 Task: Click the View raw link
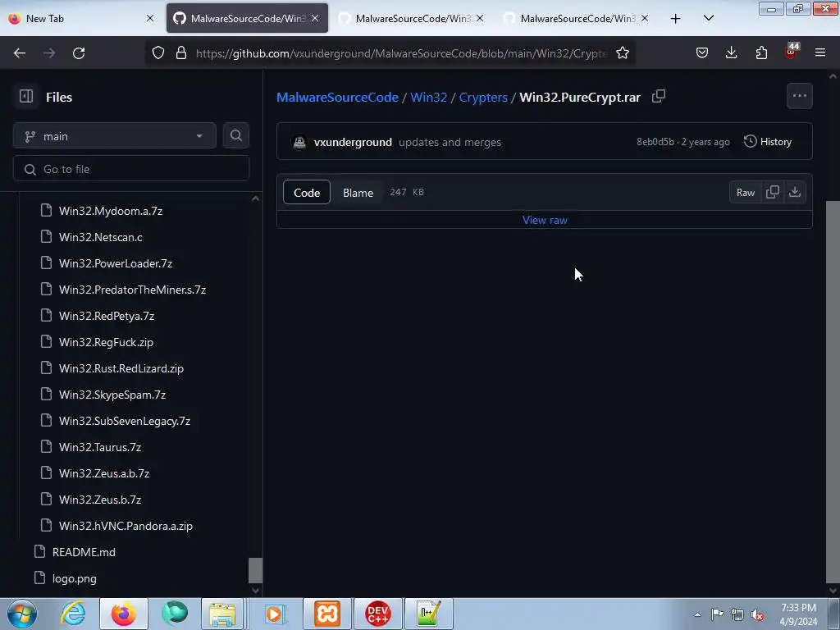coord(545,220)
